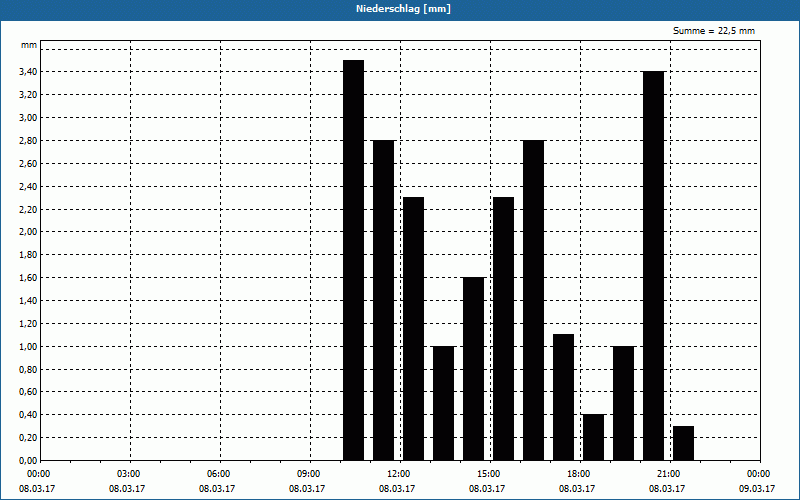Select the 03:00 time axis label
The width and height of the screenshot is (800, 500).
[x=128, y=474]
